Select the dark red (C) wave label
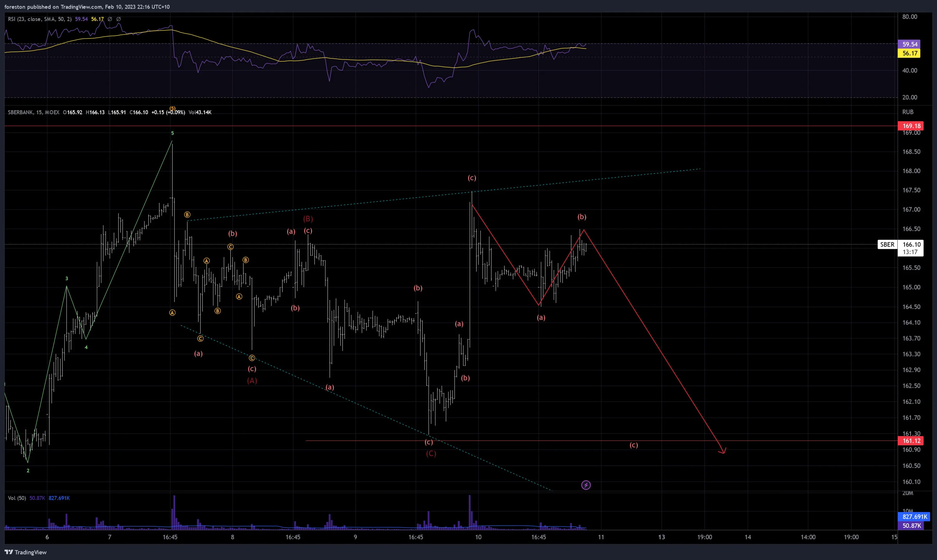Image resolution: width=937 pixels, height=560 pixels. [431, 454]
